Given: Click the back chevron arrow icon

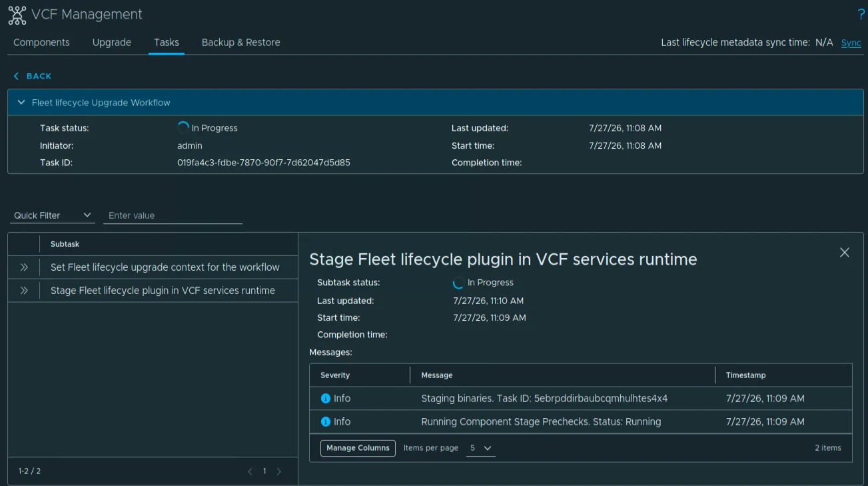Looking at the screenshot, I should [x=16, y=76].
